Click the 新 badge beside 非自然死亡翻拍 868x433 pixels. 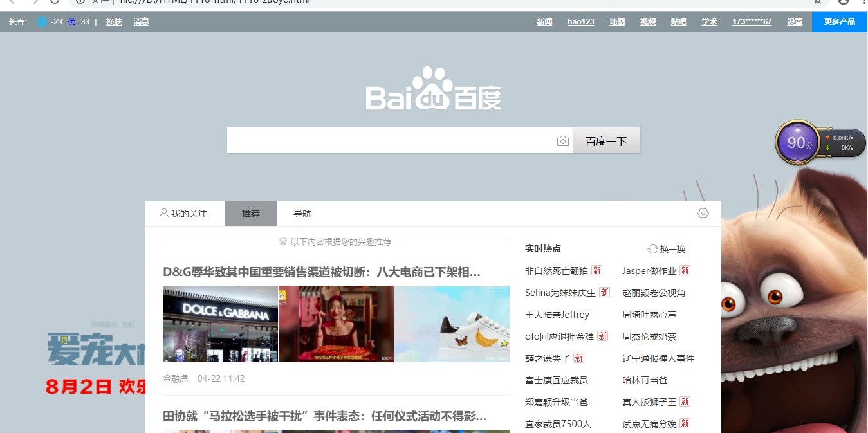click(596, 270)
